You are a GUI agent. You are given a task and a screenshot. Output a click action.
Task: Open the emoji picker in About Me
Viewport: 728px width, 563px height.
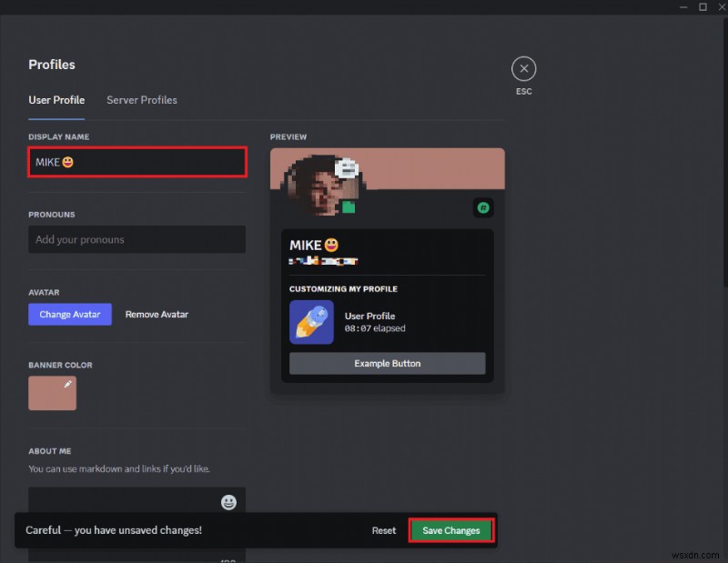point(228,502)
